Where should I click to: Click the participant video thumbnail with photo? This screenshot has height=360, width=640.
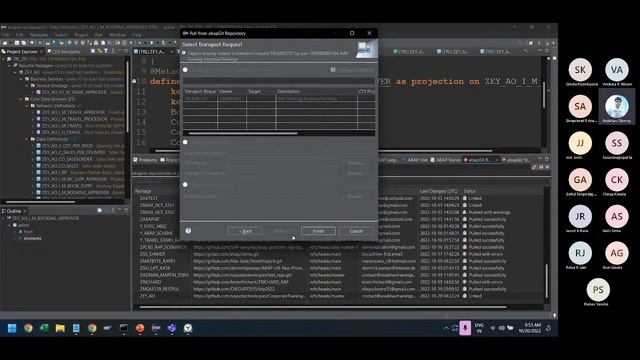point(616,107)
